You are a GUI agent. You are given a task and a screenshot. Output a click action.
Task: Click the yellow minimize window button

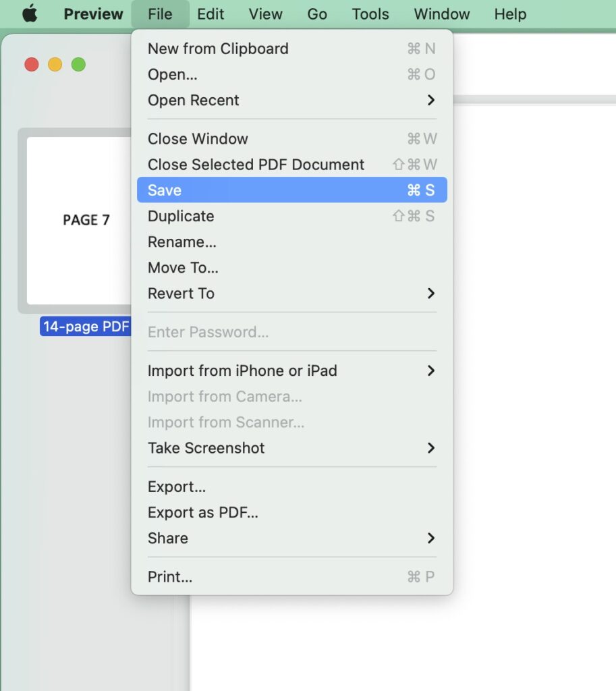pyautogui.click(x=55, y=65)
